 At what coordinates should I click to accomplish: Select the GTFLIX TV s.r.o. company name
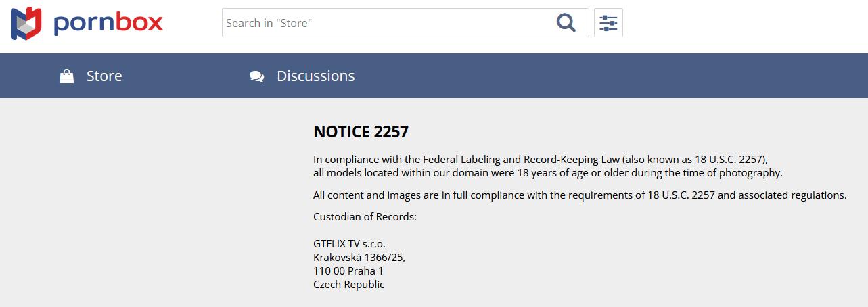coord(349,244)
